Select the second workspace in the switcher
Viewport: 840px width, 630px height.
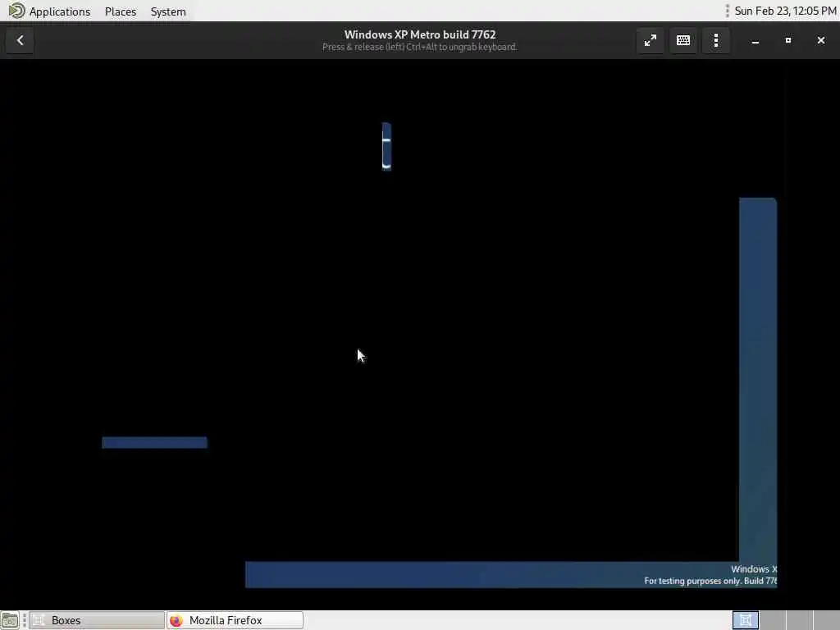(x=773, y=620)
